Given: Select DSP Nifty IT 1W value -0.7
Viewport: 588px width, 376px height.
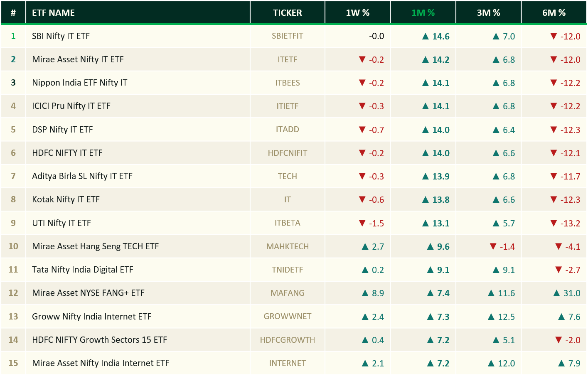Looking at the screenshot, I should coord(371,130).
